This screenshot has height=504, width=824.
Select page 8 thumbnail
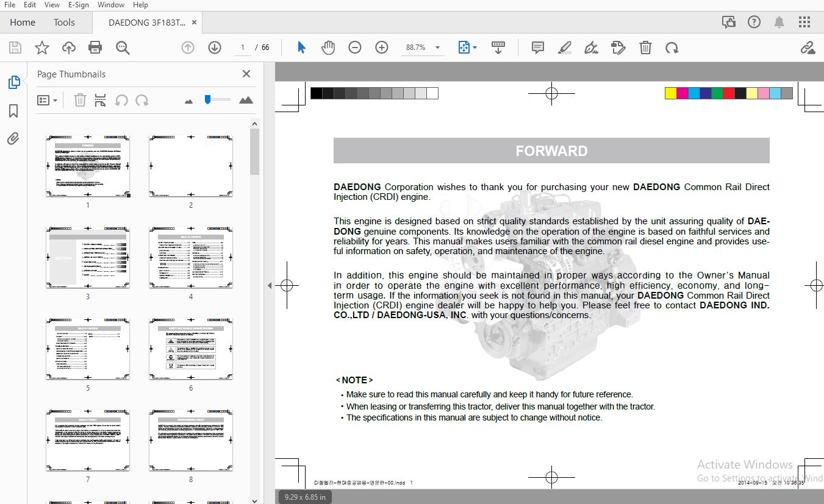pos(191,440)
